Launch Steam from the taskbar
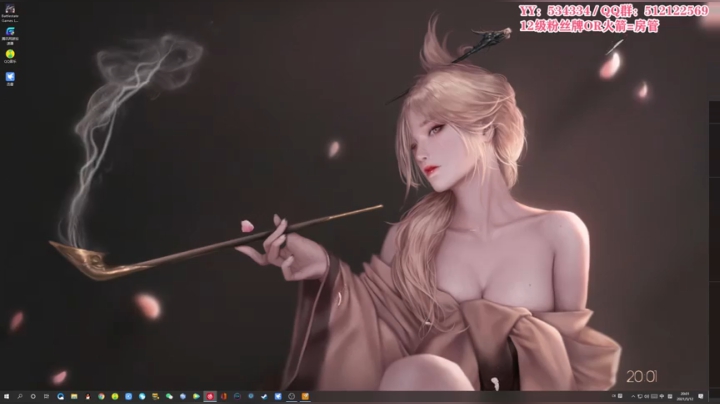The image size is (720, 404). [x=264, y=396]
